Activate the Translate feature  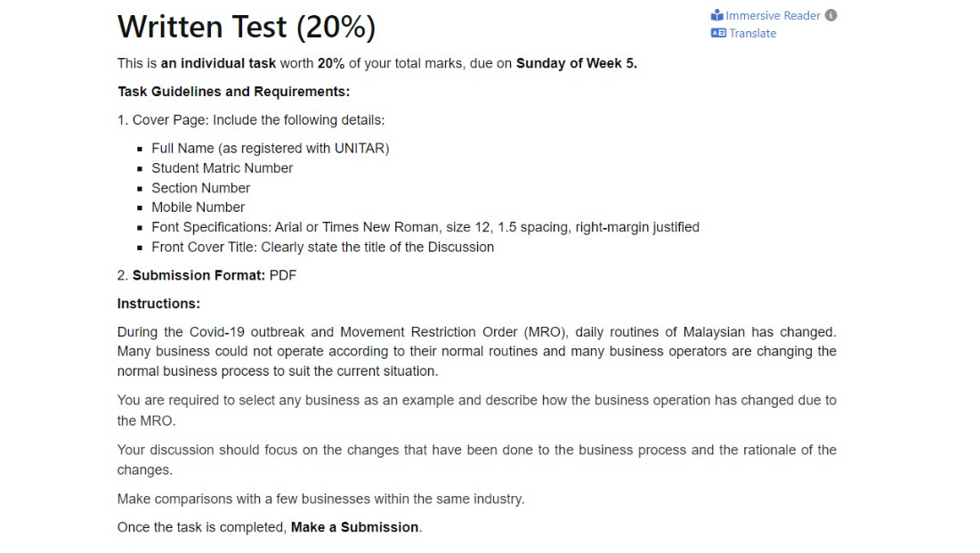752,32
